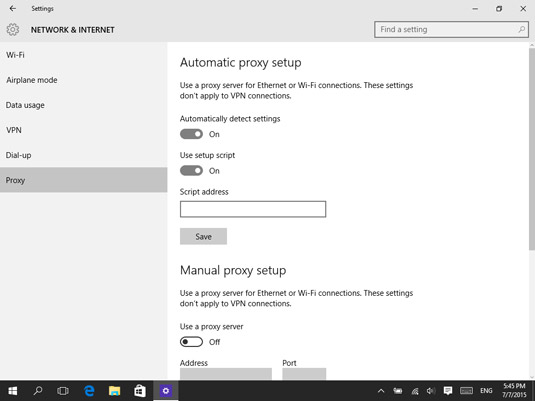Enable the Use a proxy server toggle
This screenshot has width=535, height=401.
click(191, 342)
